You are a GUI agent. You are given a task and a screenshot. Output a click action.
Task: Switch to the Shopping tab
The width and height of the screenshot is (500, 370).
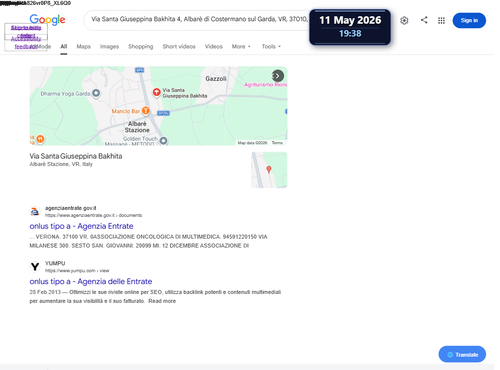(141, 47)
